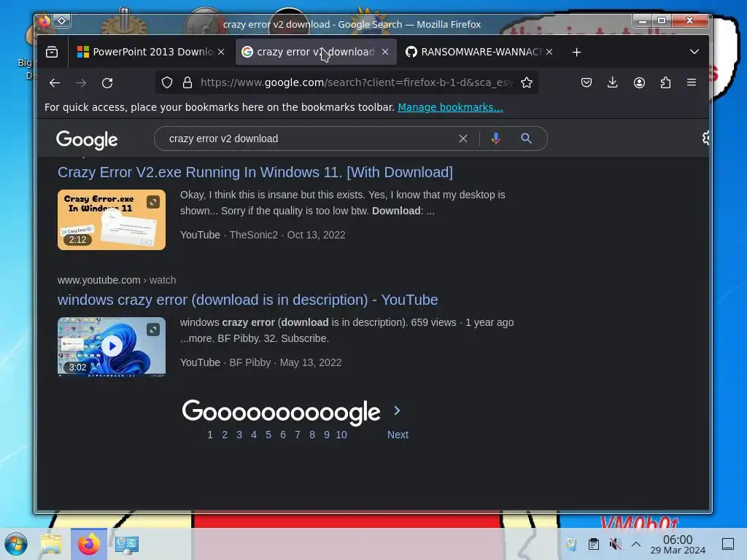
Task: Open tracking protection shield icon
Action: tap(167, 83)
